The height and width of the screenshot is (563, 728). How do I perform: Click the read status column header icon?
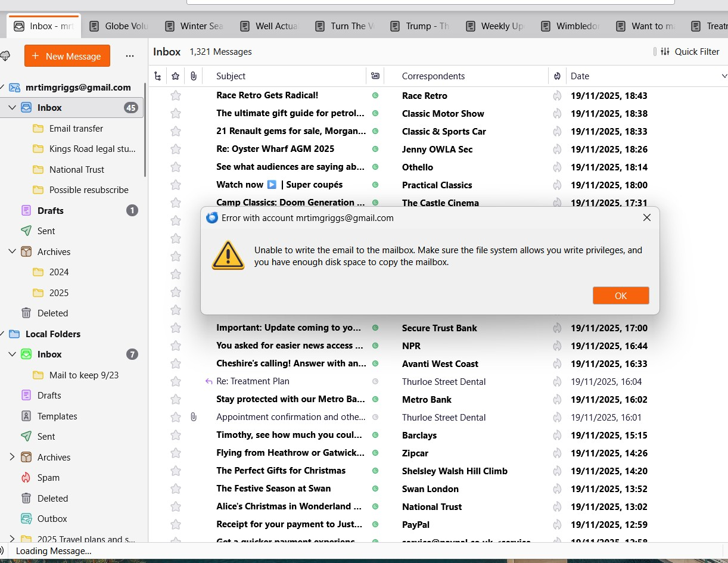coord(375,76)
